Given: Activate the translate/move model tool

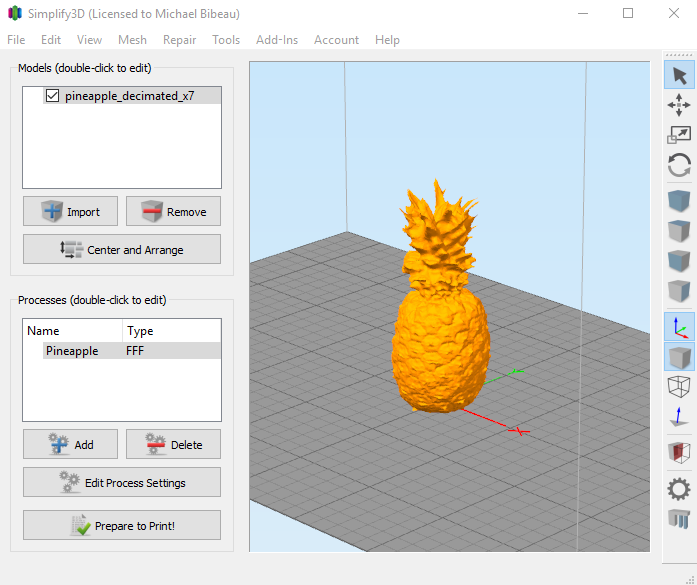Looking at the screenshot, I should tap(679, 105).
